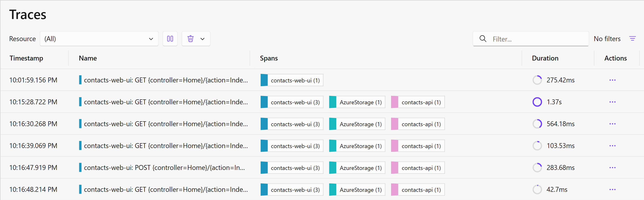Click the 42.7ms duration value
Image resolution: width=644 pixels, height=200 pixels.
[557, 190]
